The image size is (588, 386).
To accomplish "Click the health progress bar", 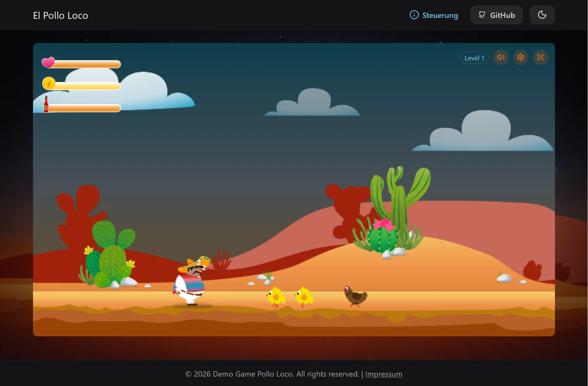I will pos(84,64).
